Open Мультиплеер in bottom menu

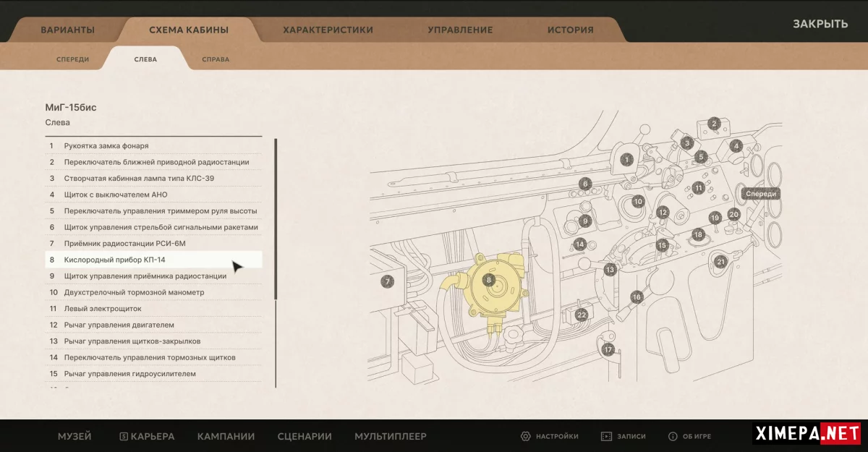391,436
